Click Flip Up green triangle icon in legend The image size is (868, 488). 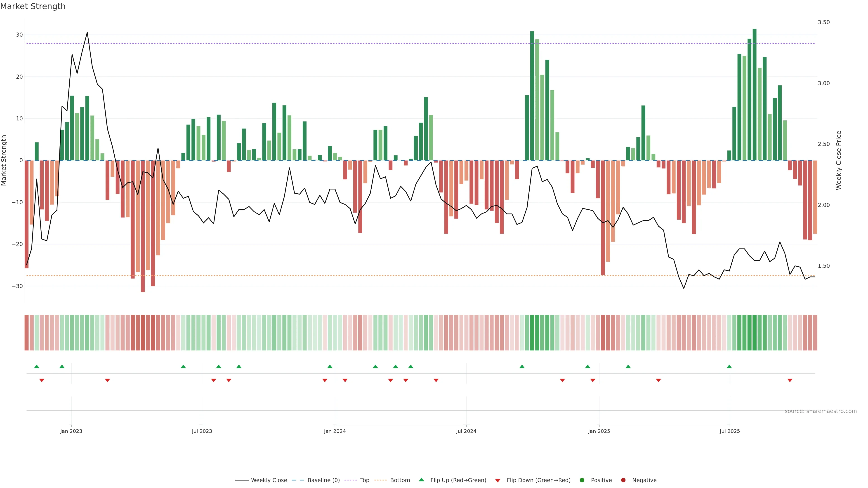coord(421,480)
